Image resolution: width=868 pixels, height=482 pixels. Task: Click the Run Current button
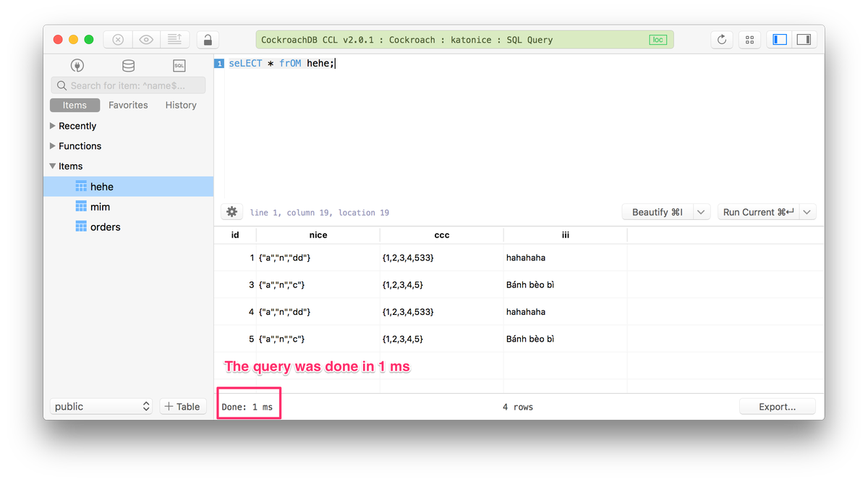[758, 212]
